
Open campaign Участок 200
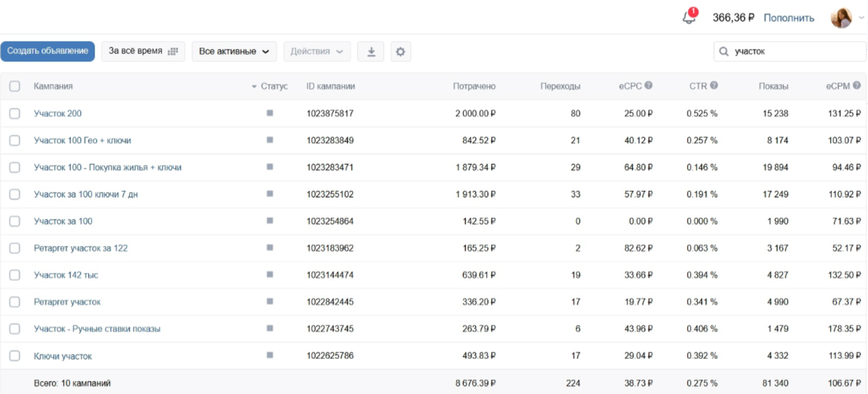(58, 114)
